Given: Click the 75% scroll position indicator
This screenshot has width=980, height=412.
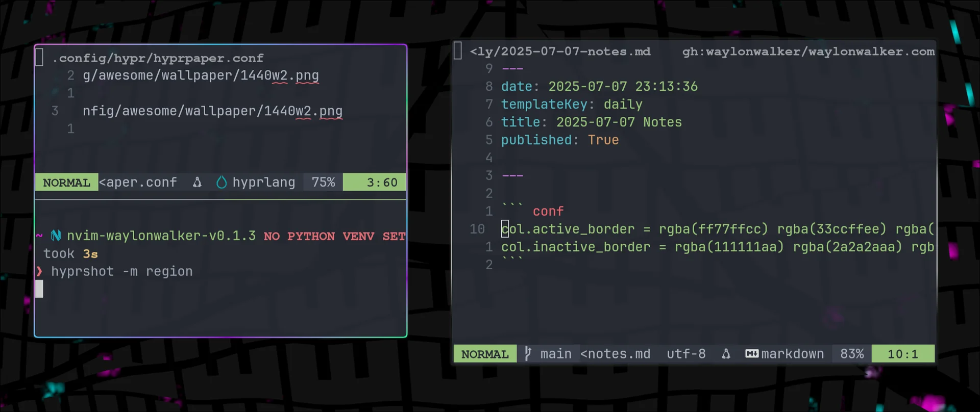Looking at the screenshot, I should pyautogui.click(x=323, y=183).
